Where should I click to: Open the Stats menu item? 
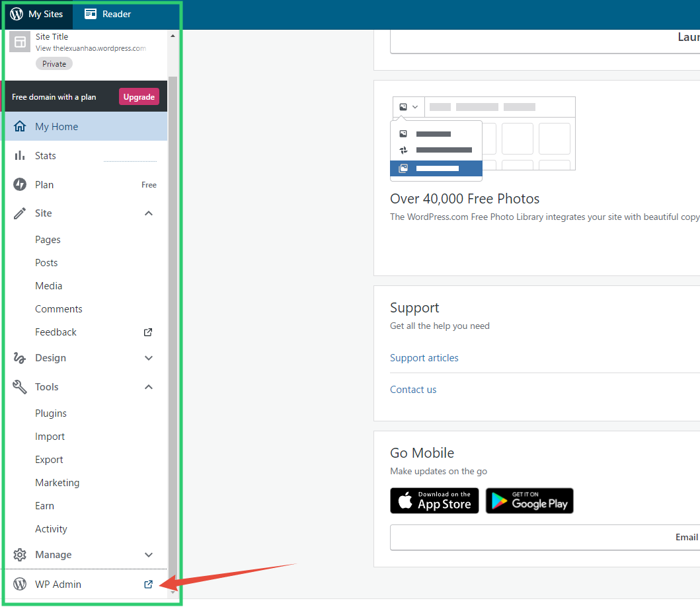point(85,156)
